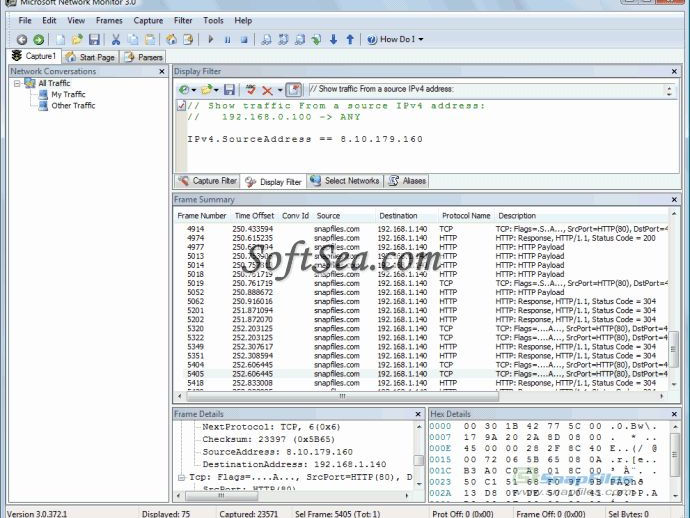Open the Select Networks tab
690x518 pixels.
[x=345, y=181]
